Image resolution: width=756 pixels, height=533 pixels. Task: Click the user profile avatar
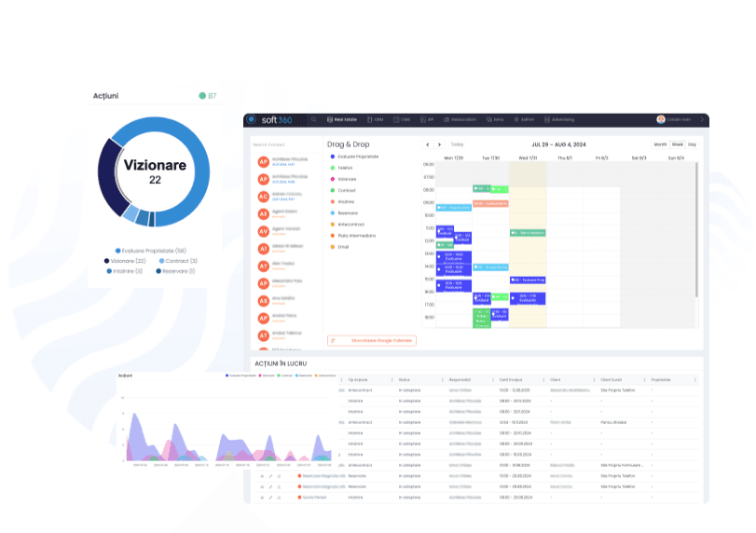(661, 119)
